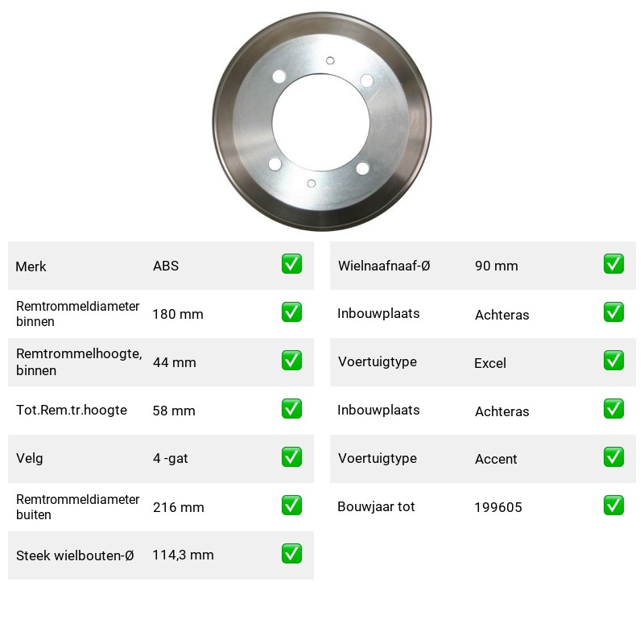Click the green checkmark beside Merk ABS
The height and width of the screenshot is (644, 644).
point(291,264)
